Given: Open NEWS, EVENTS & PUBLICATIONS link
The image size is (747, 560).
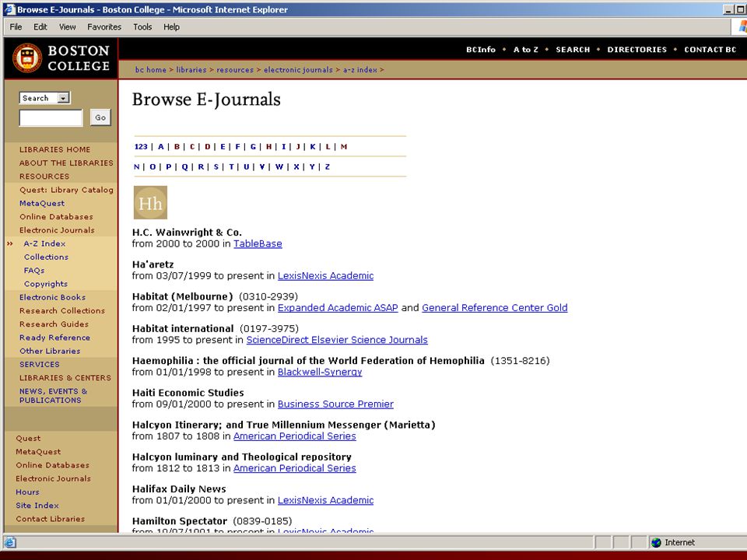Looking at the screenshot, I should [54, 396].
